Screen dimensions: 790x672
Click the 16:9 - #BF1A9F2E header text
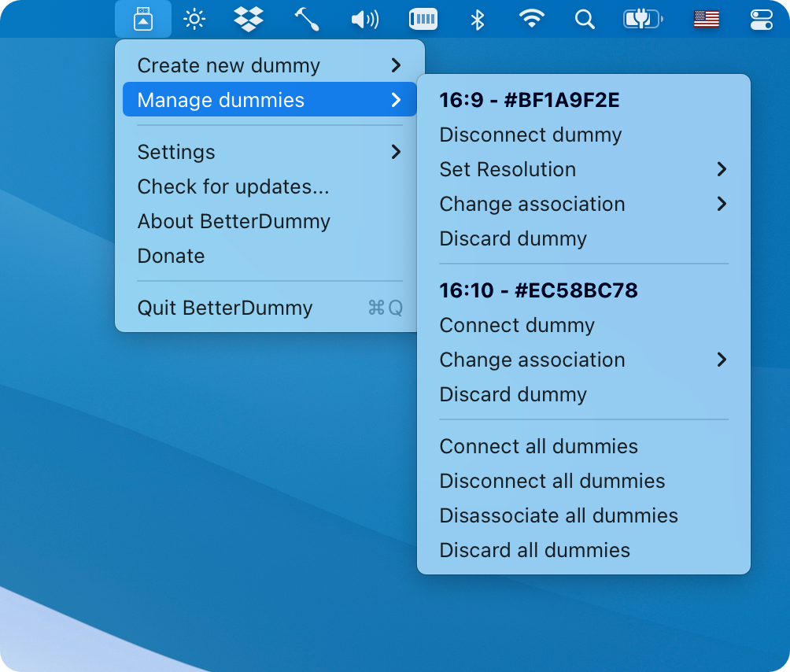[530, 100]
